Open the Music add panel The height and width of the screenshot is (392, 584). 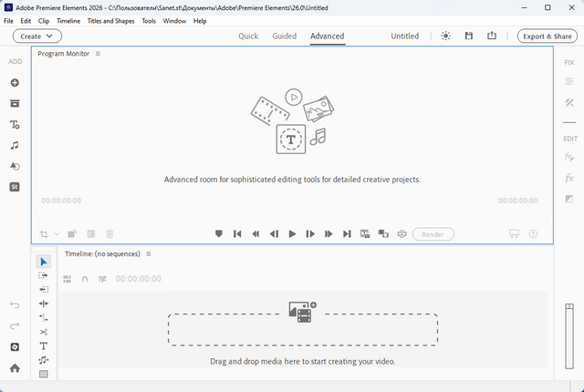click(x=15, y=145)
